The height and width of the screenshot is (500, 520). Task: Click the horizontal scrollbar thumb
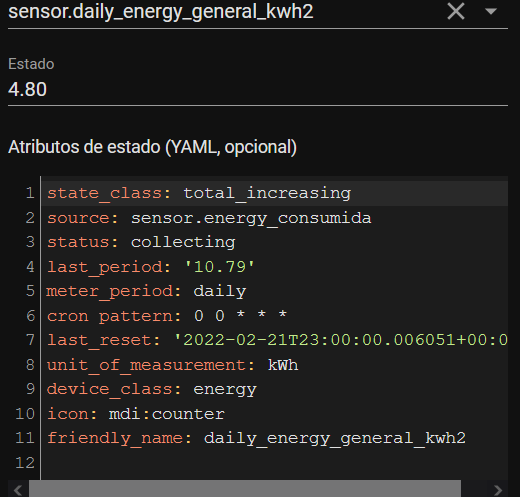coord(245,489)
